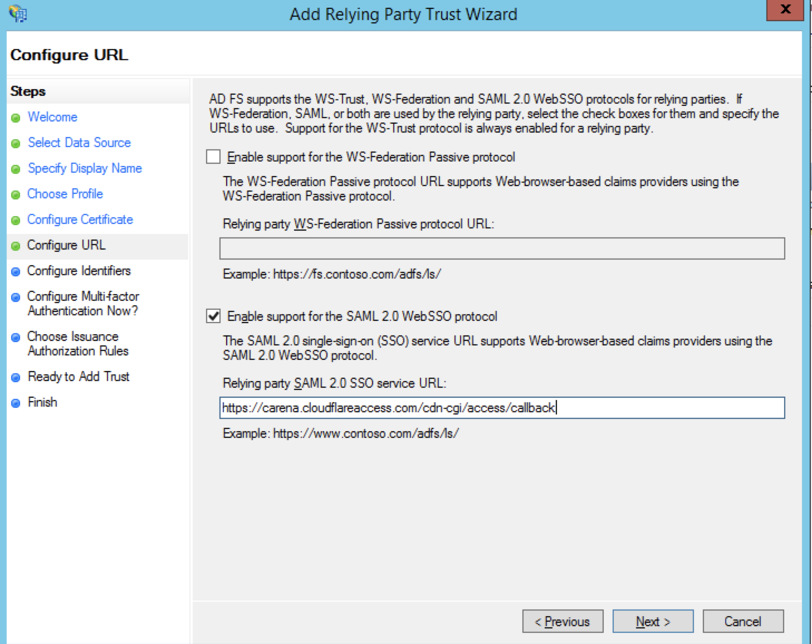Click the blue bullet beside Finish

(17, 402)
